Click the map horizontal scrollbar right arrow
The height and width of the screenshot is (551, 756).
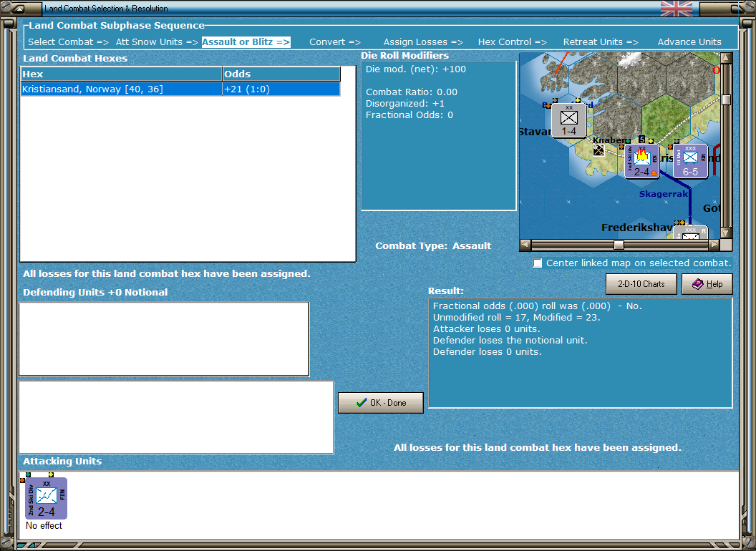pyautogui.click(x=714, y=245)
